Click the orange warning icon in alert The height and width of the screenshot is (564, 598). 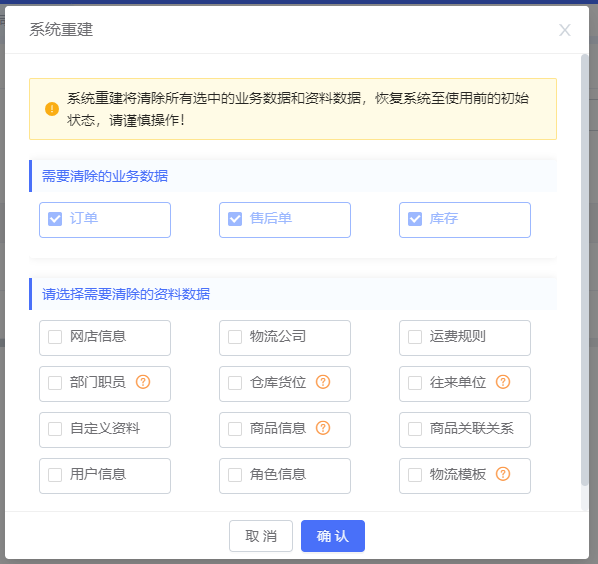coord(52,109)
